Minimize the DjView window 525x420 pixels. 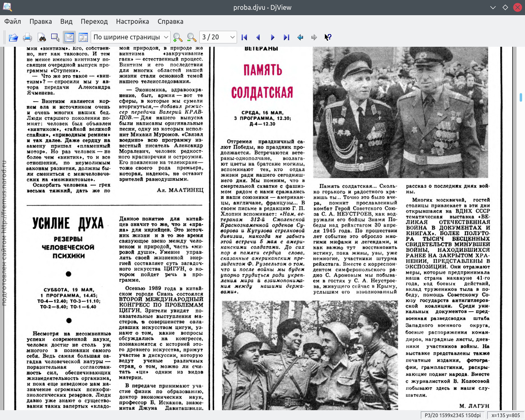[493, 7]
